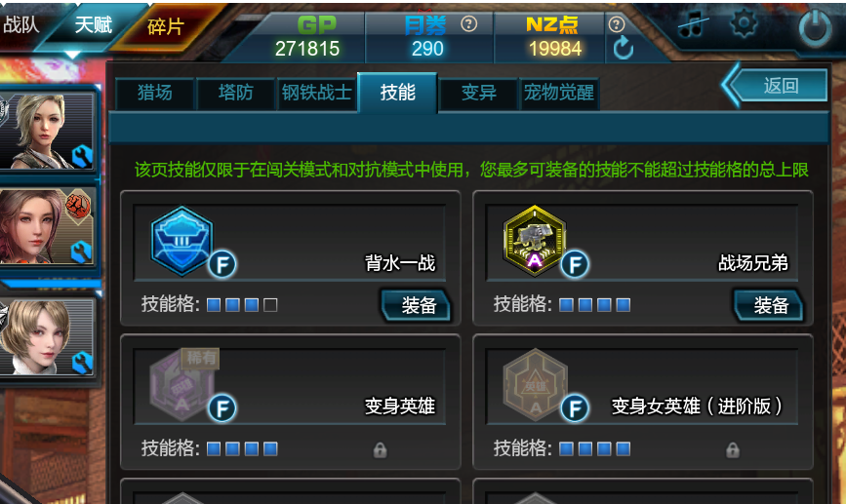
Task: Equip the 背水一战 skill with 装备
Action: 416,305
